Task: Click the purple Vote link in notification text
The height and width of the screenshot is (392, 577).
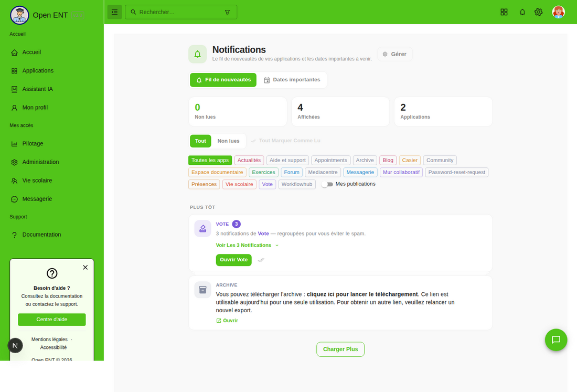Action: (x=263, y=234)
